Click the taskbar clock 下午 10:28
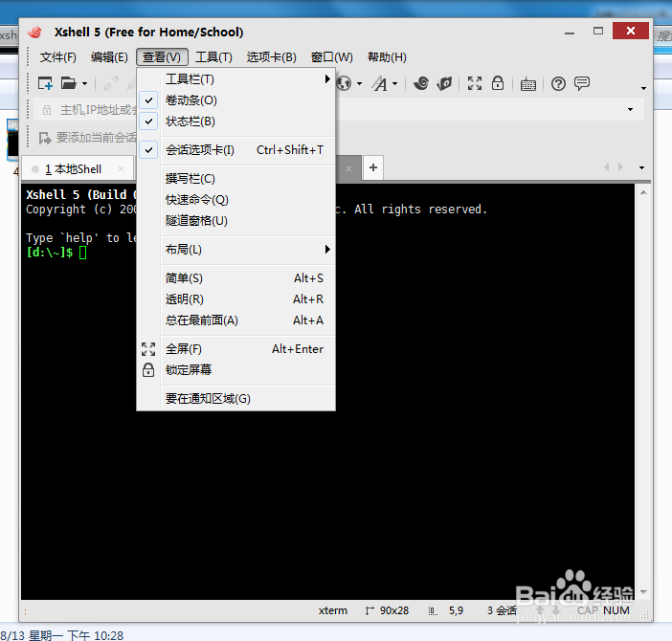Screen dimensions: 672x641 [95, 635]
